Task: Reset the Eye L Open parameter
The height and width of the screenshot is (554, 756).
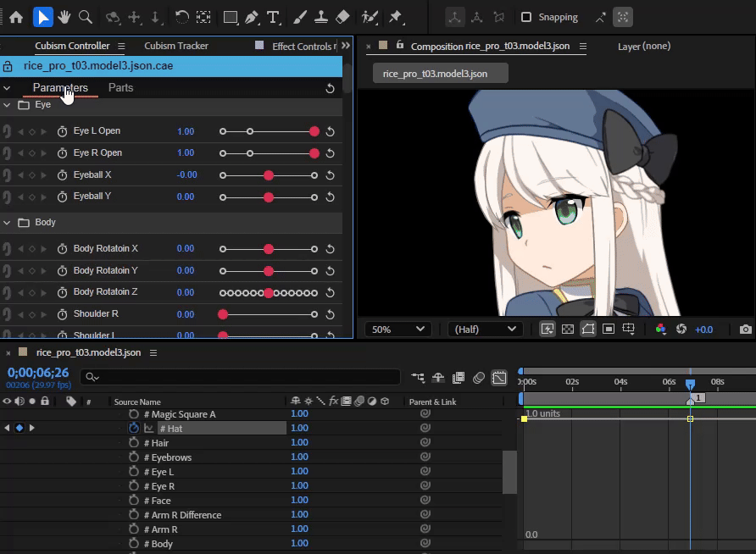Action: [331, 131]
